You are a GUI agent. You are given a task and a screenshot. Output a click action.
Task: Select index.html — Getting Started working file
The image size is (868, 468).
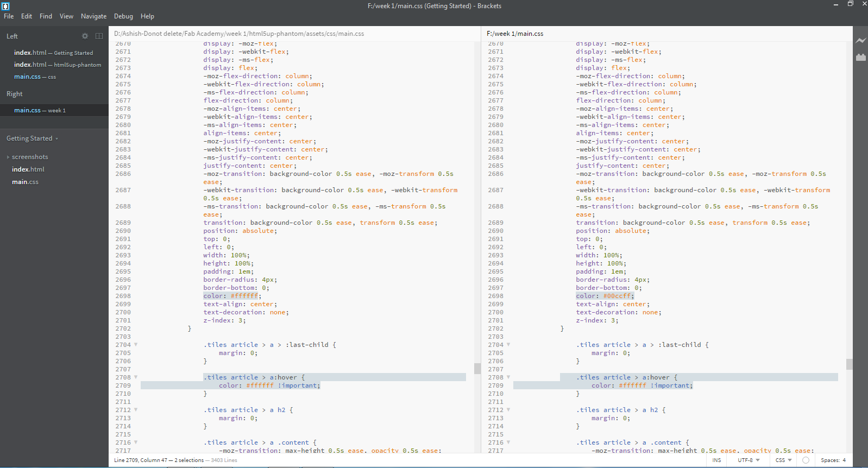tap(53, 53)
